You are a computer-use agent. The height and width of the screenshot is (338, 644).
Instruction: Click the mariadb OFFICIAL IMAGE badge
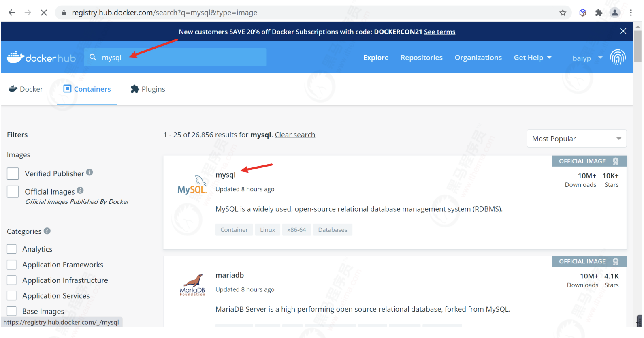pos(589,261)
